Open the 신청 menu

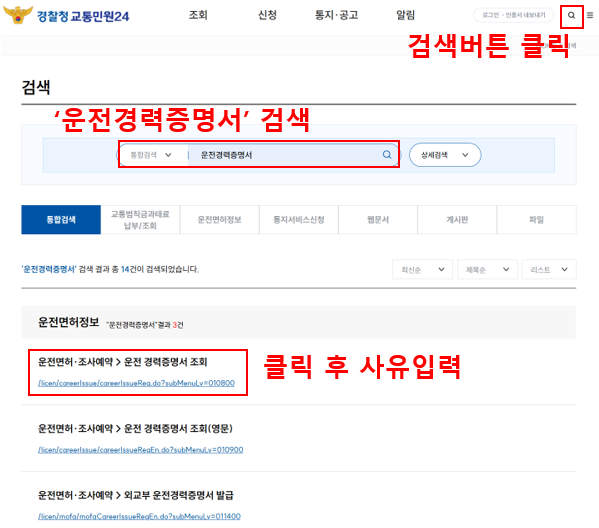267,15
